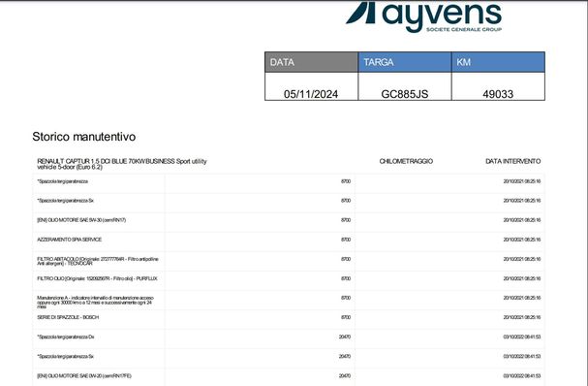Click the RENAULT CAPTUR vehicle description
Viewport: 588px width, 386px height.
tap(122, 164)
